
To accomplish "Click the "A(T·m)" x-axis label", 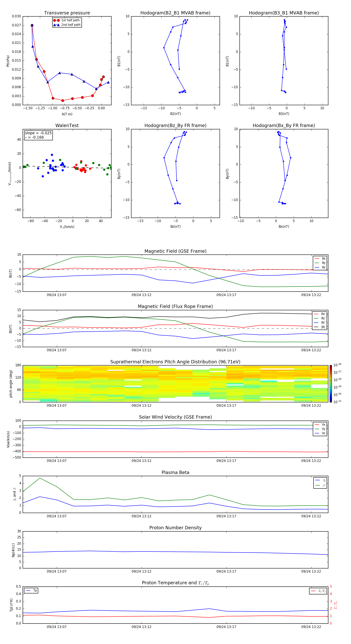I will coord(67,114).
